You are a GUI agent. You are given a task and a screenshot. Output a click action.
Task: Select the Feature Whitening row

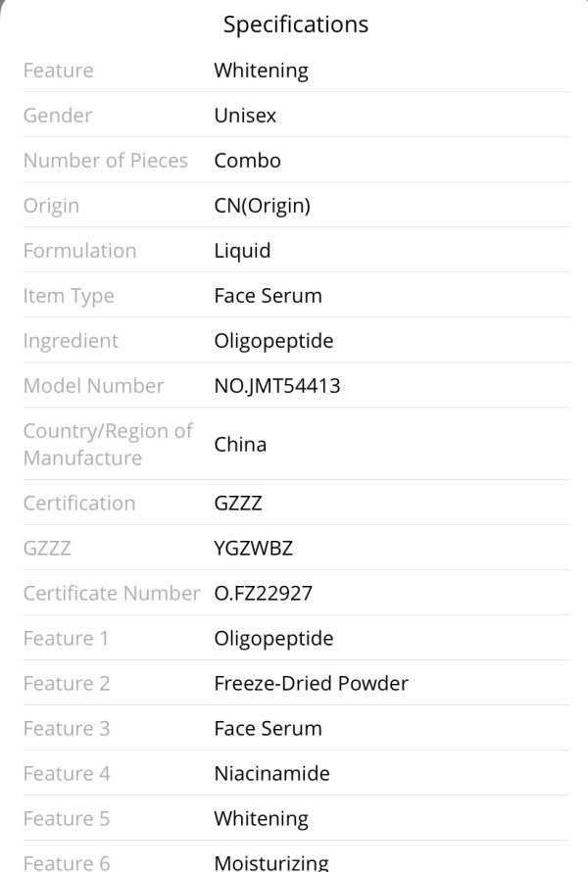click(x=296, y=71)
